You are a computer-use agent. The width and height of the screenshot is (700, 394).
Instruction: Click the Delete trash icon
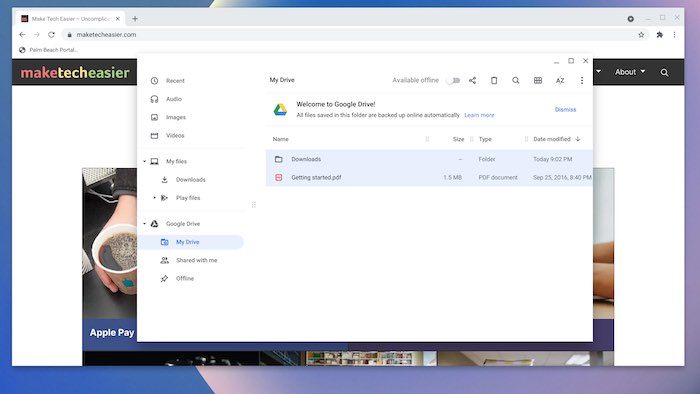coord(494,81)
